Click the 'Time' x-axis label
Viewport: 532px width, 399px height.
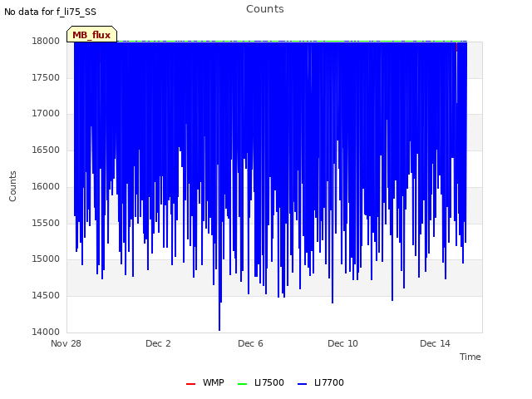[x=470, y=357]
